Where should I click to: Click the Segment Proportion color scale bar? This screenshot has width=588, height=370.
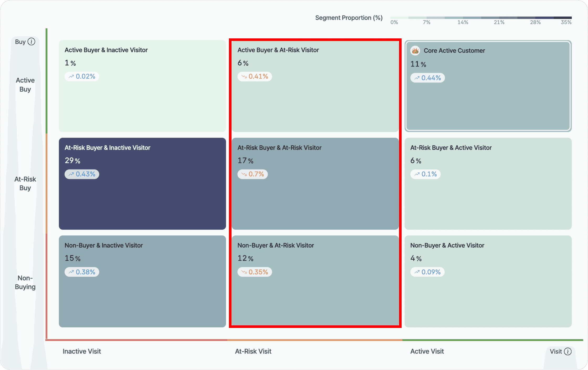tap(481, 18)
